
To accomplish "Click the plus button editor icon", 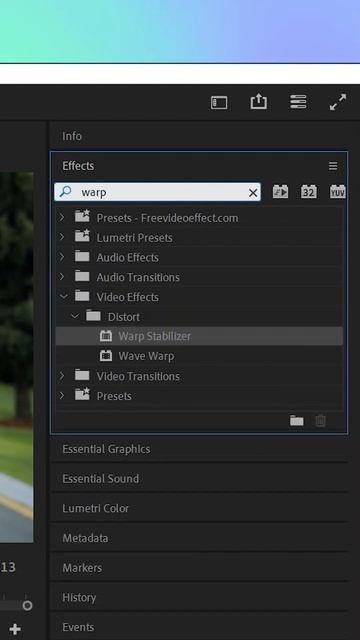I will [15, 629].
